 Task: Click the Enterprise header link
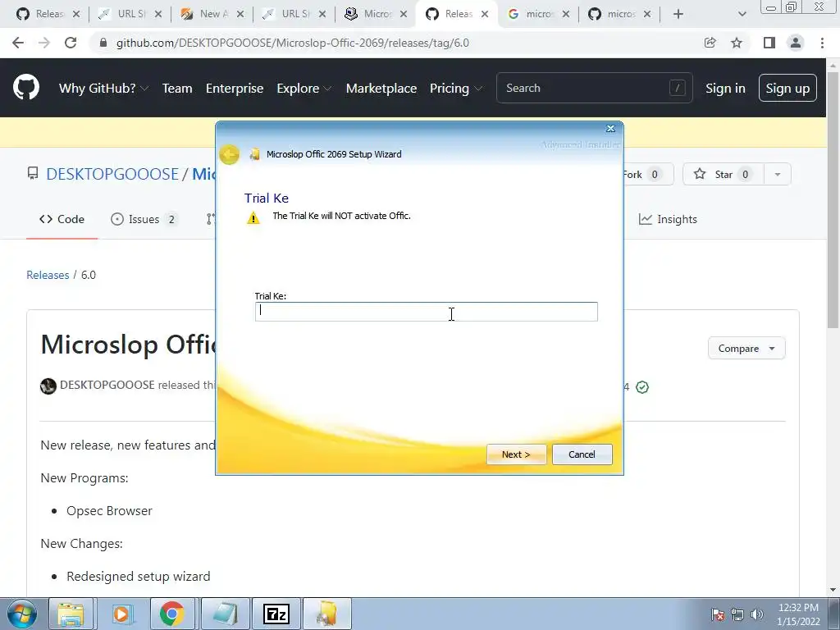(235, 88)
